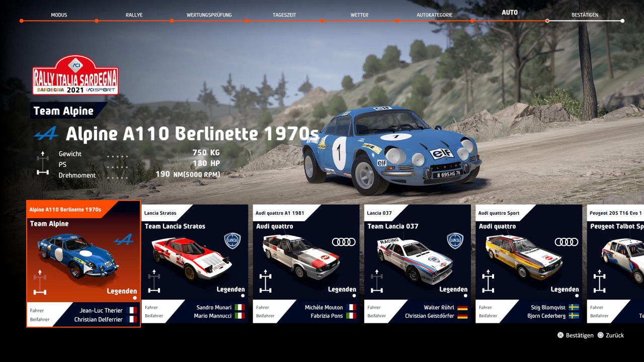Viewport: 644px width, 362px height.
Task: Click drivetrain icon on Lancia 037 card
Action: click(377, 281)
